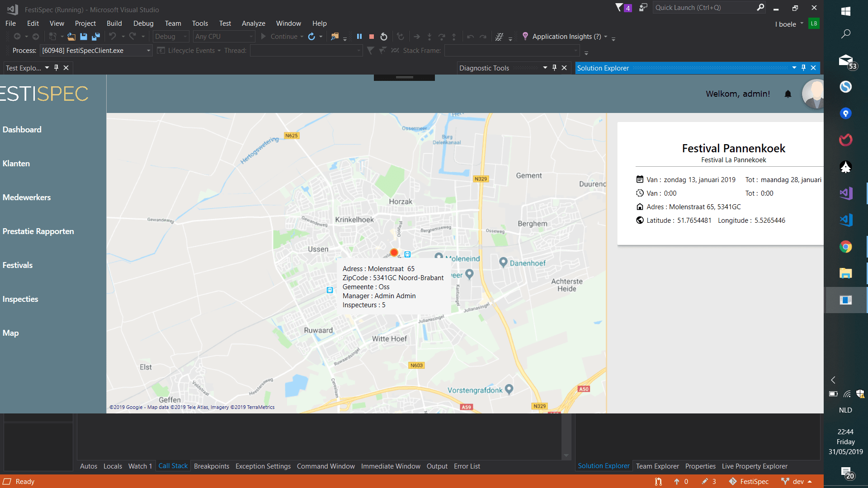Toggle auto-hide pin on Solution Explorer

tap(803, 68)
